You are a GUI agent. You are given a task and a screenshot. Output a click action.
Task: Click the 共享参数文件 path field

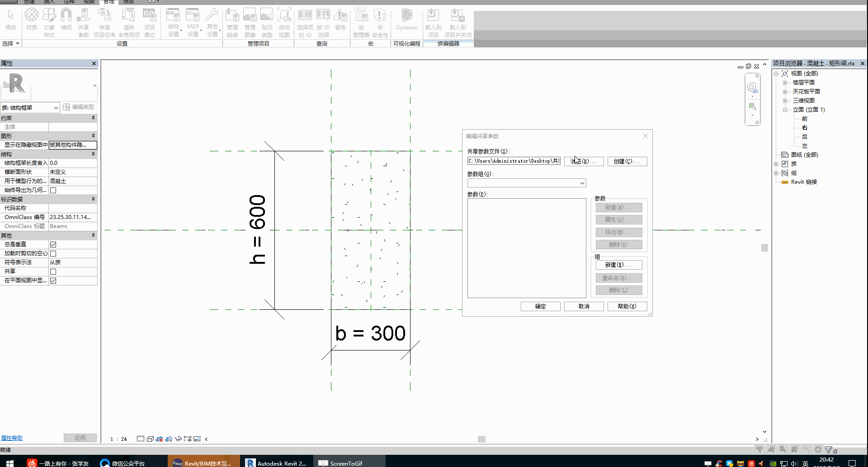[514, 161]
